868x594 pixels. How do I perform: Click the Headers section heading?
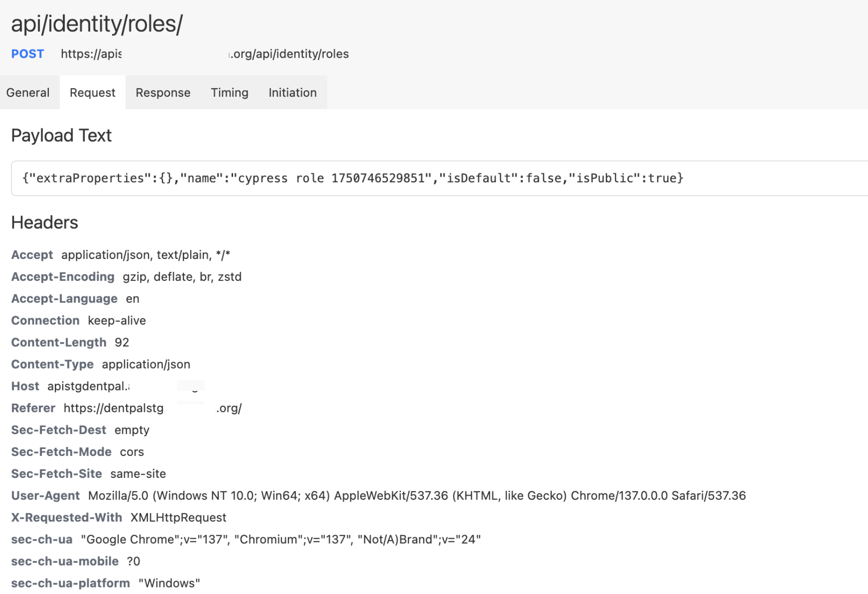point(45,223)
